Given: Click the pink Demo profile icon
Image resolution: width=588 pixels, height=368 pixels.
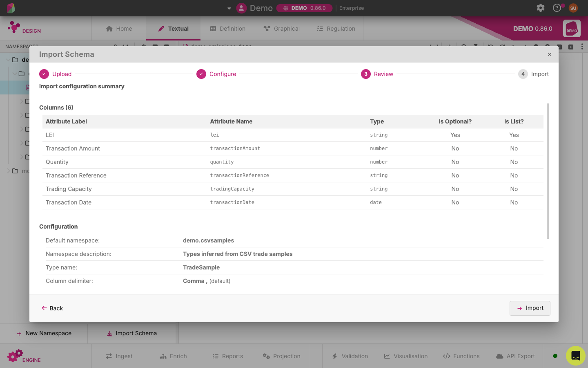Looking at the screenshot, I should (241, 8).
